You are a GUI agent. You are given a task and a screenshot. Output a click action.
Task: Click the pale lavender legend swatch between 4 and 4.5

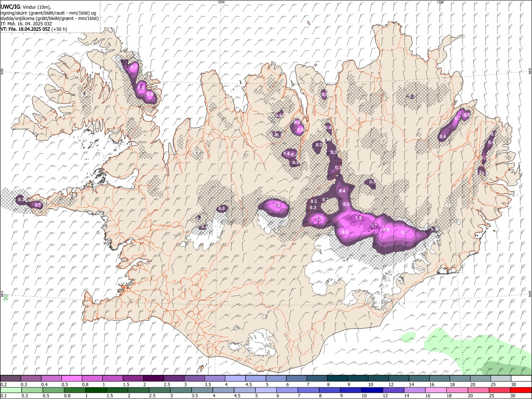click(x=234, y=379)
